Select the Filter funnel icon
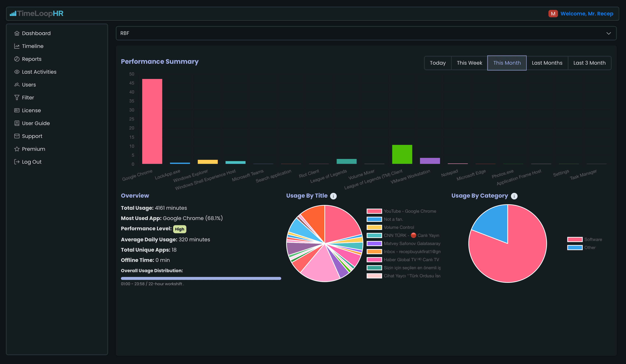The image size is (626, 364). (17, 97)
